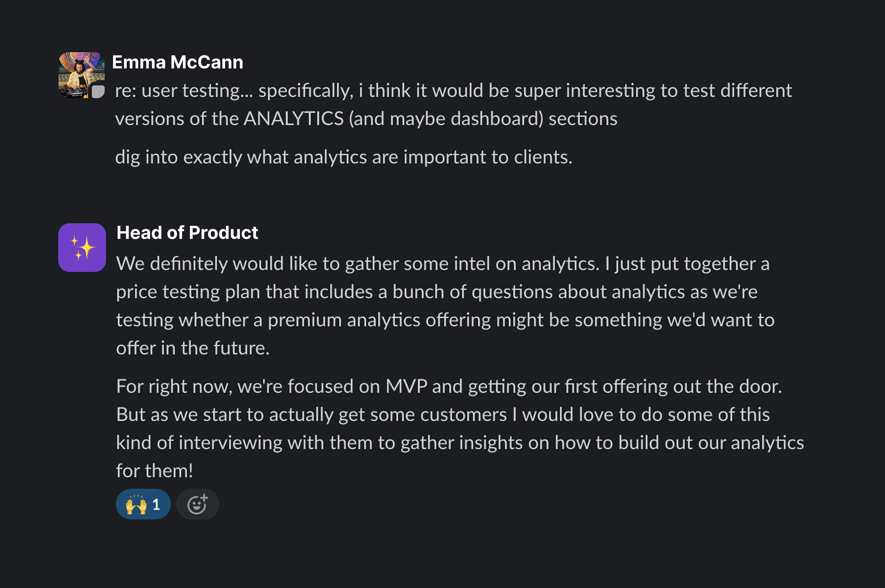Toggle the raised hands emoji reaction

point(136,504)
